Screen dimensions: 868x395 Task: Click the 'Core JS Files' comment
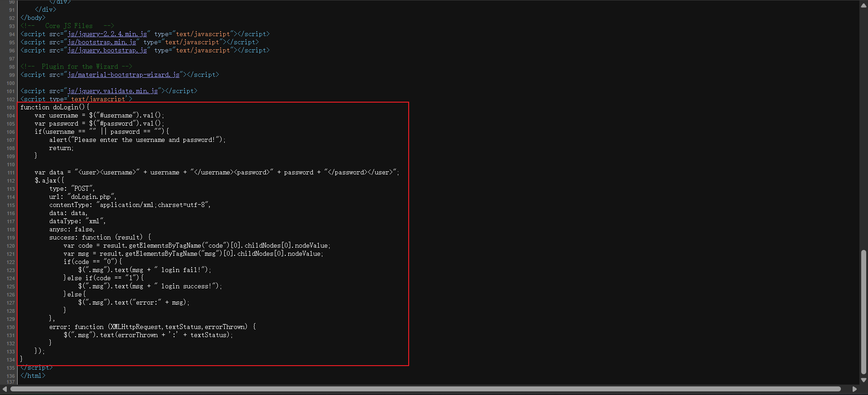click(x=67, y=26)
